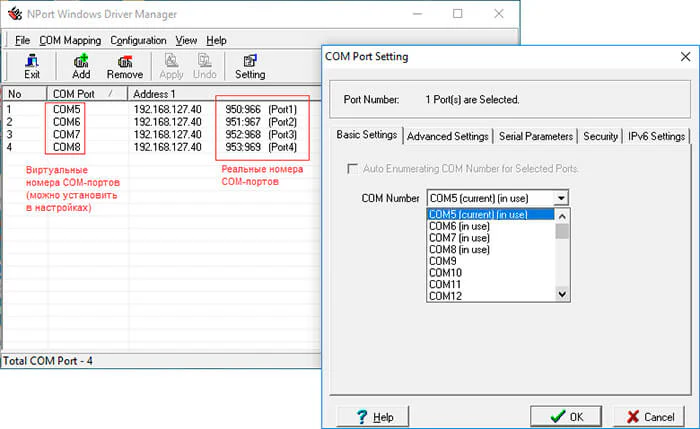Open the Configuration menu
700x429 pixels.
pyautogui.click(x=138, y=41)
